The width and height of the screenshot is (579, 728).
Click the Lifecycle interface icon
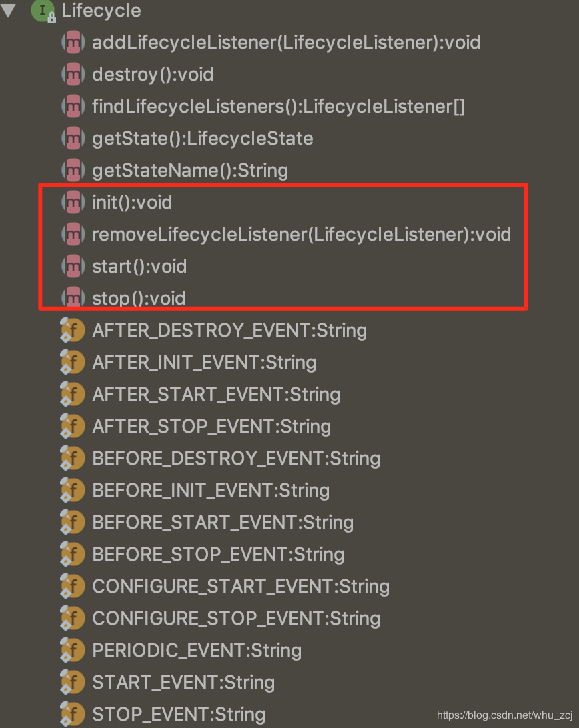[43, 11]
